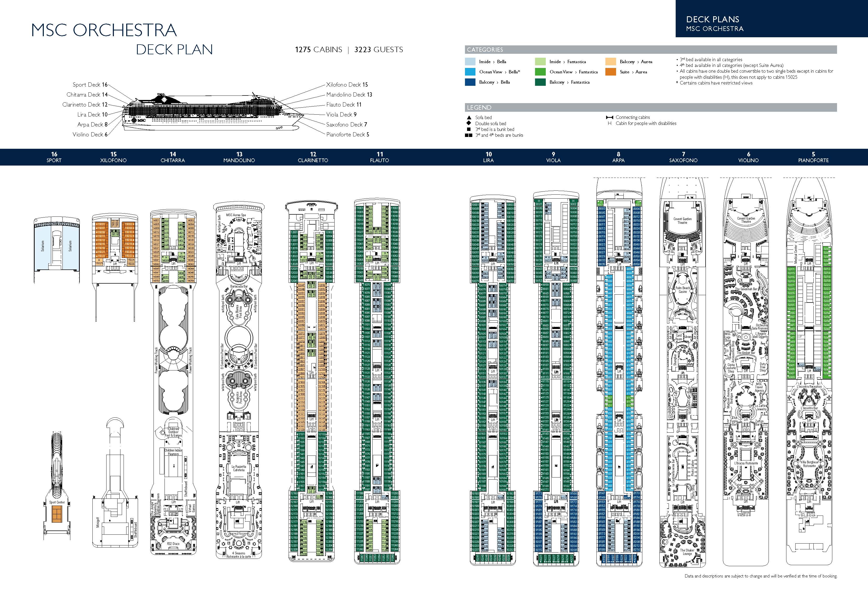Select the 8 ARPA deck header
The width and height of the screenshot is (868, 589).
click(618, 157)
